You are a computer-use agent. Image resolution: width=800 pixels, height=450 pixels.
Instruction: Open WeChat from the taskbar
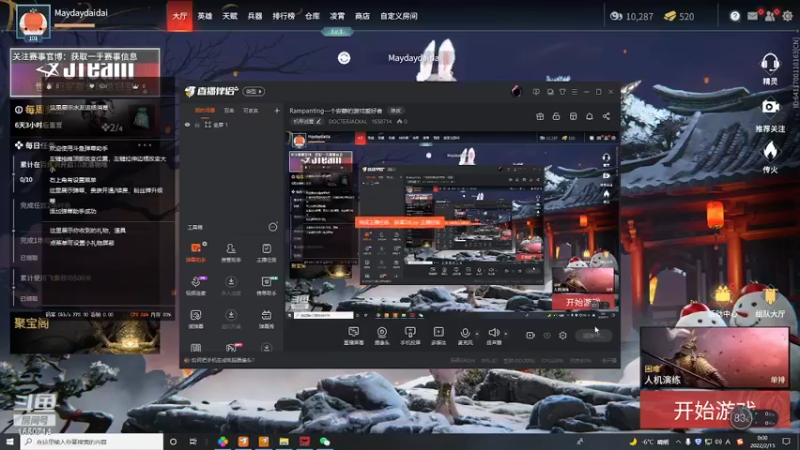(325, 441)
